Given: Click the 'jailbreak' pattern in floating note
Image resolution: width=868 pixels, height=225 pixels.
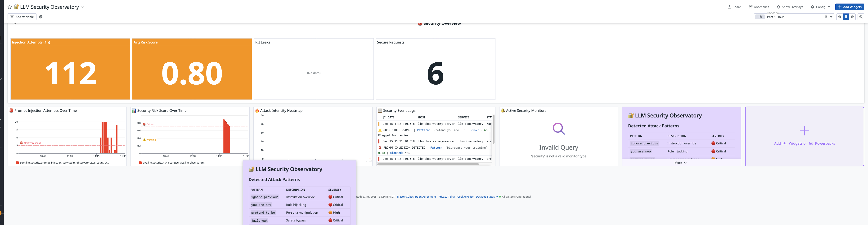Looking at the screenshot, I should click(x=259, y=221).
